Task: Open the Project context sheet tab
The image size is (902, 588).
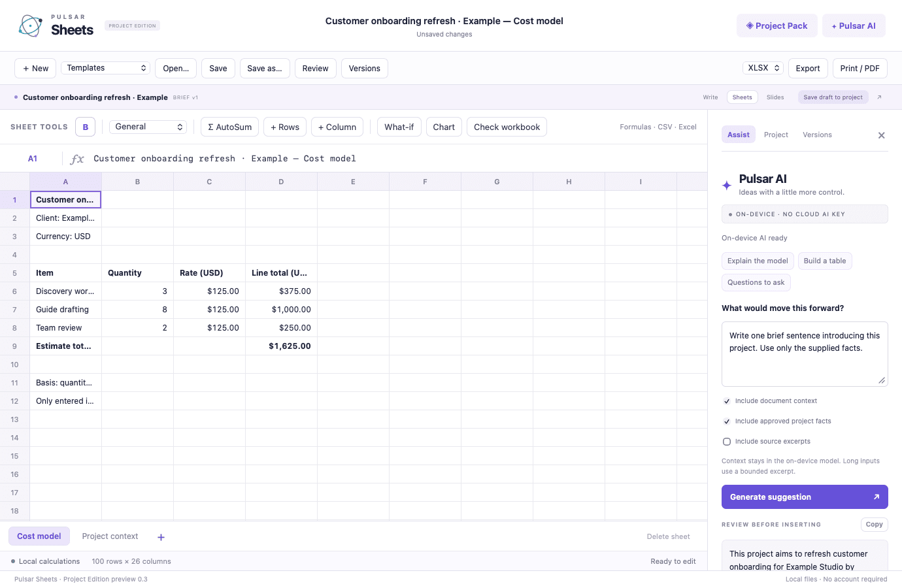Action: 110,536
